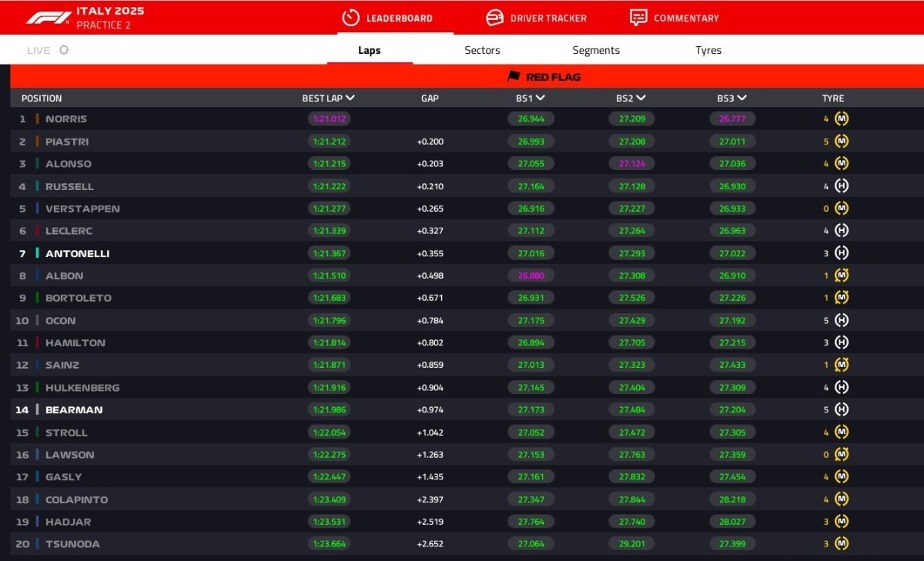This screenshot has width=924, height=561.
Task: Click the red flag status icon
Action: click(514, 76)
